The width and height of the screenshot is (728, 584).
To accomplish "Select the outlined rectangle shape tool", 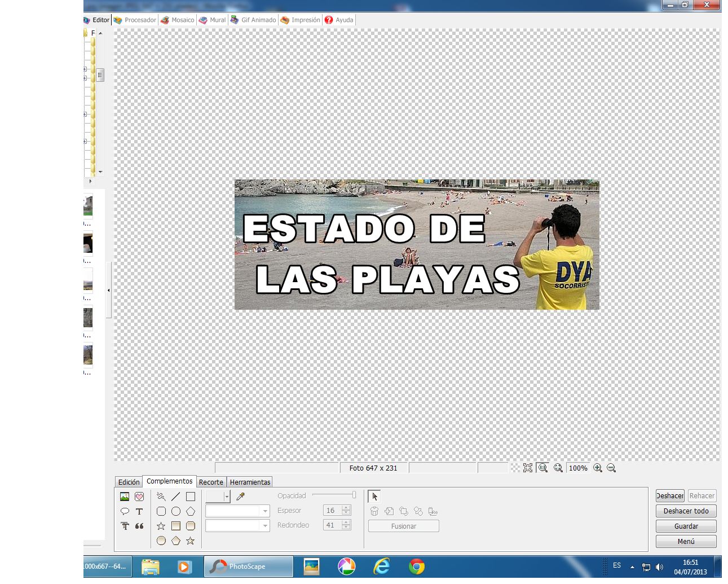I will [x=191, y=497].
